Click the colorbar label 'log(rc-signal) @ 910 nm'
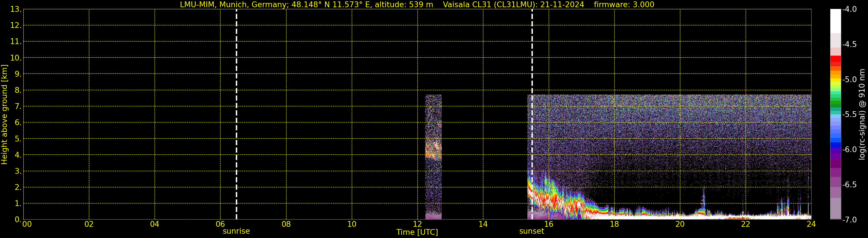Viewport: 868px width, 238px height. pos(862,114)
